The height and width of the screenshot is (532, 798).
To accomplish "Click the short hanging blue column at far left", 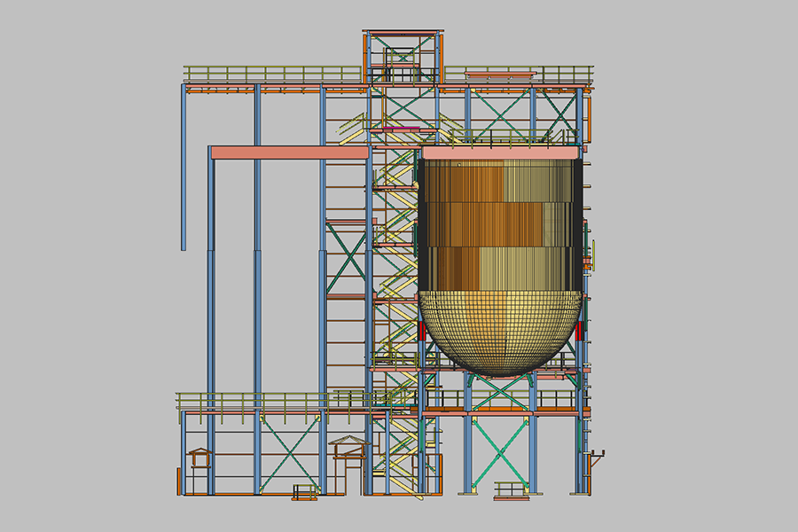I will click(184, 168).
